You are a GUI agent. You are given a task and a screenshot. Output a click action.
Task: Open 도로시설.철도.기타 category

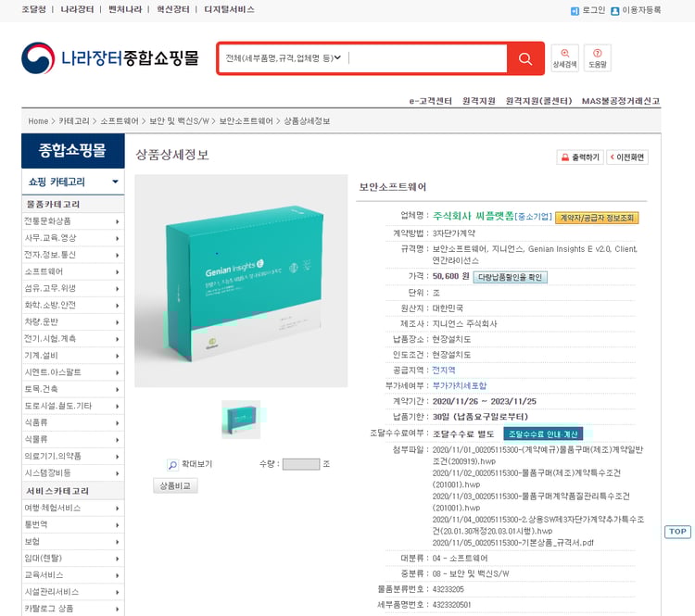click(72, 406)
